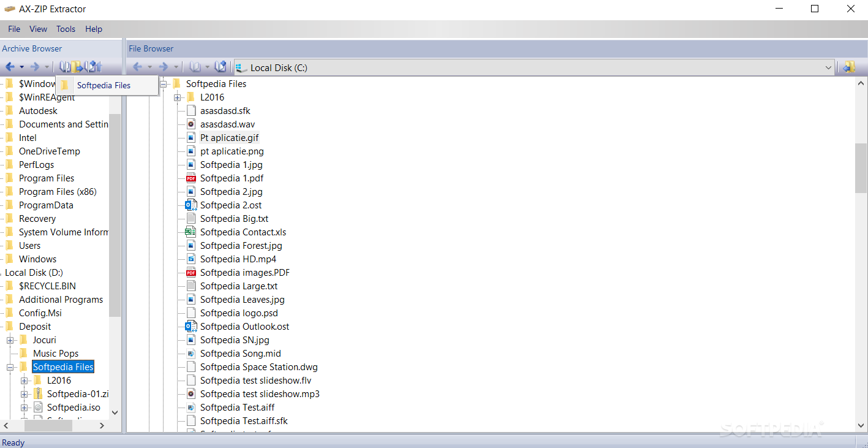
Task: Click the image icon of Softpedia Forest.jpg
Action: tap(191, 246)
